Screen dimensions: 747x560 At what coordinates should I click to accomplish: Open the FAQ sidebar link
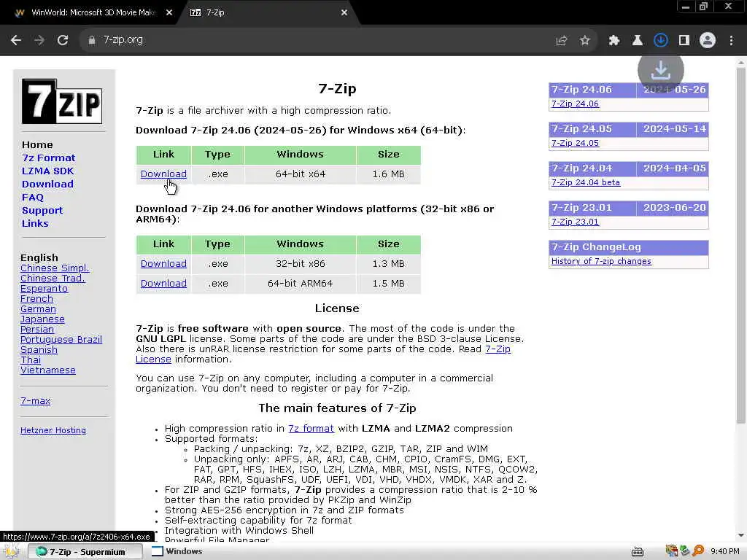click(x=32, y=197)
